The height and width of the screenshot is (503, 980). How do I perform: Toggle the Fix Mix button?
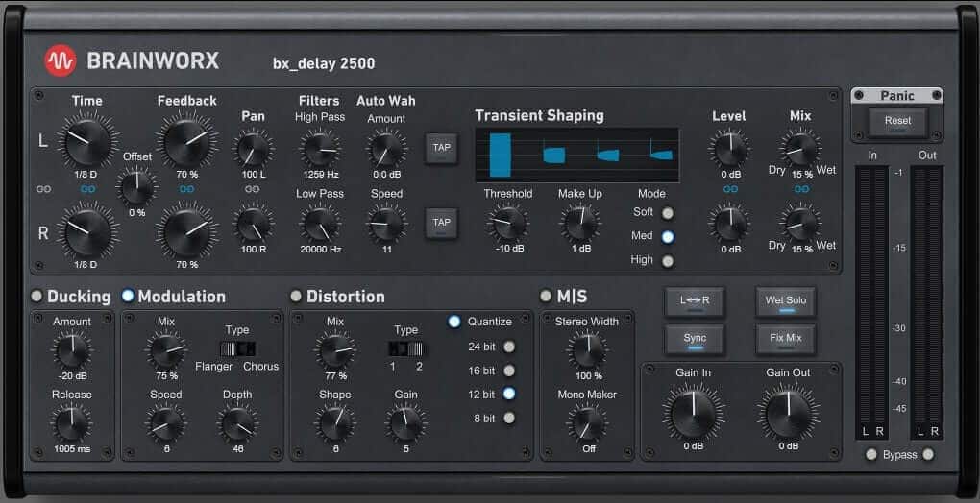point(786,340)
